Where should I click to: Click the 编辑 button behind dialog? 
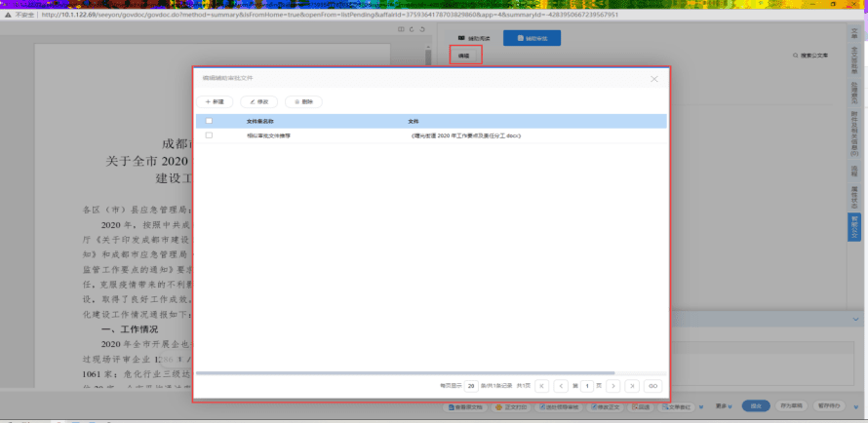point(465,56)
